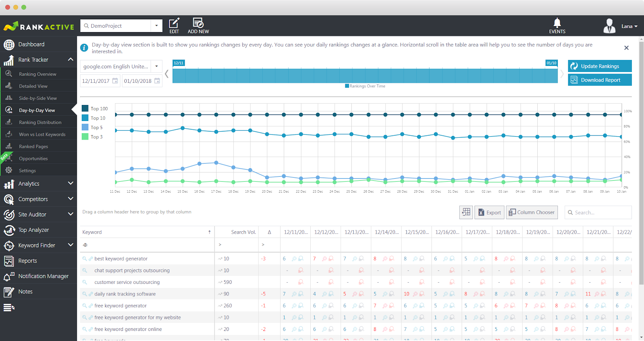This screenshot has height=341, width=644.
Task: Open the Edit project icon
Action: 174,26
